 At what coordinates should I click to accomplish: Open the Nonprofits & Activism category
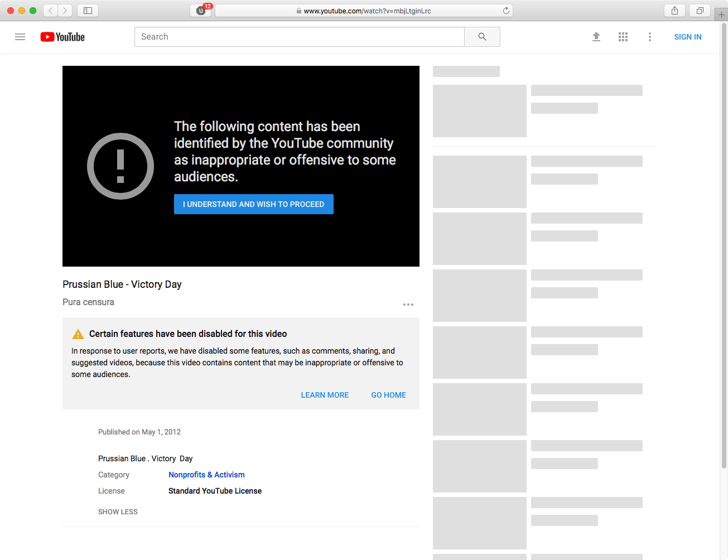[206, 475]
